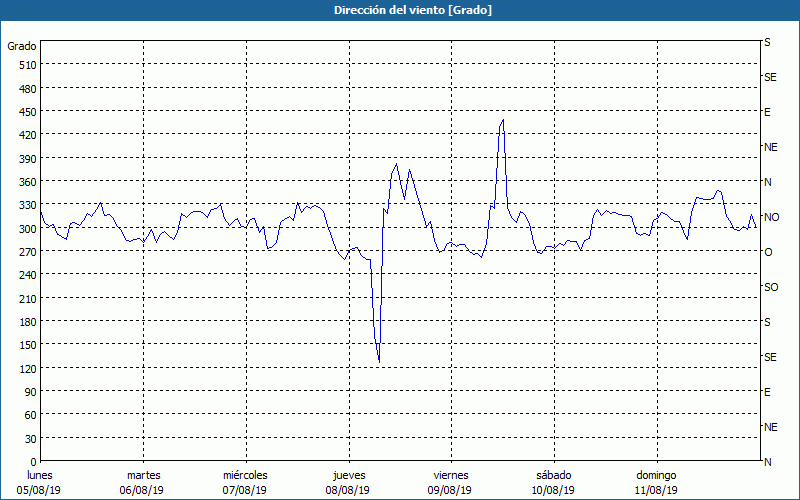Screen dimensions: 800x500
Task: Click the date 07/08/19
Action: [x=244, y=490]
